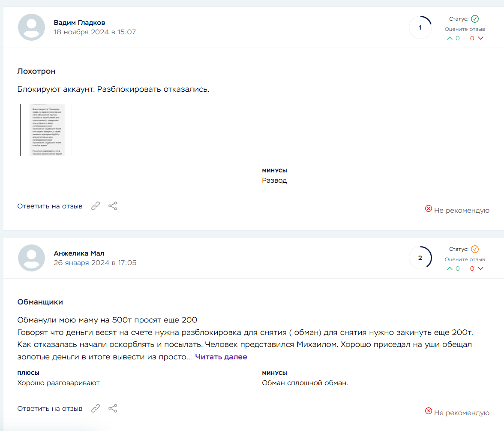Click green status checkmark on first review
Screen dimensions: 504x431
click(475, 19)
